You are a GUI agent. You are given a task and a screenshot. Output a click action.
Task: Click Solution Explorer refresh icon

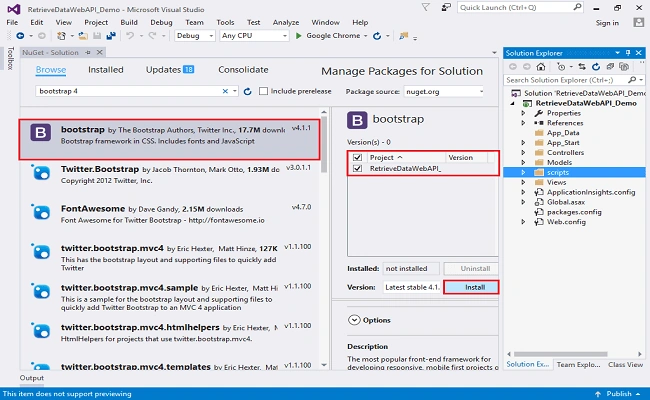click(596, 67)
